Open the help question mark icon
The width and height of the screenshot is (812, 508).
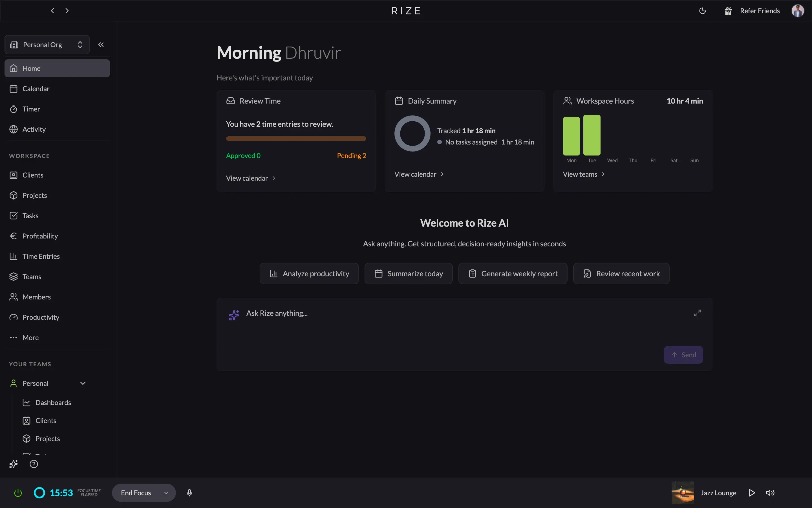[x=34, y=464]
